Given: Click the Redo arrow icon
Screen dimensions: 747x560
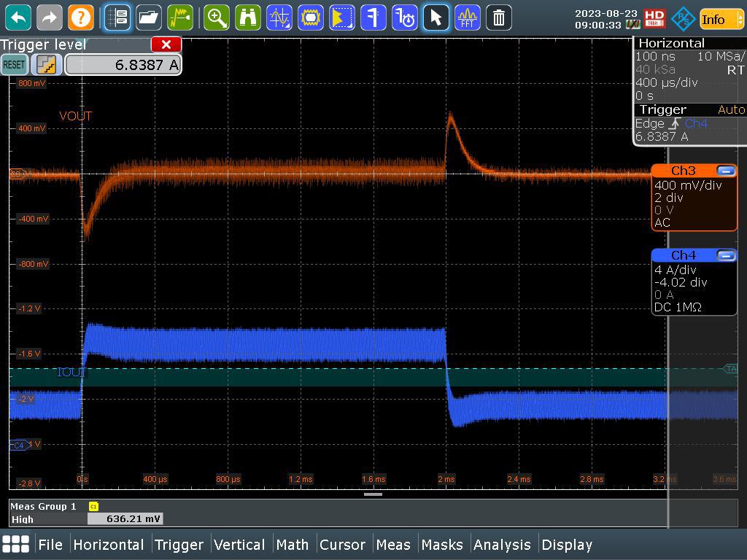Looking at the screenshot, I should pyautogui.click(x=49, y=18).
